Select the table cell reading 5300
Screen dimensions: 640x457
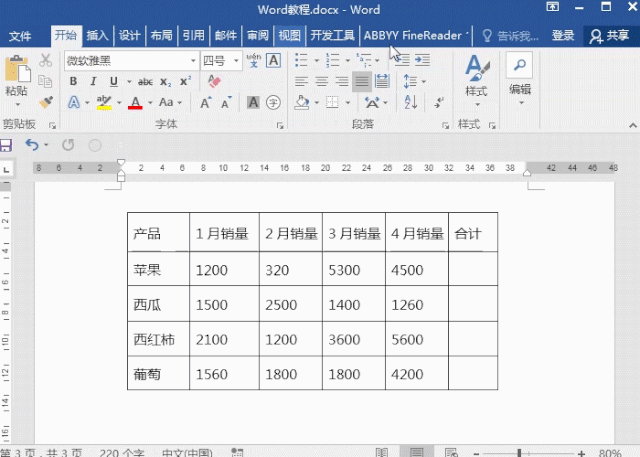(x=353, y=270)
